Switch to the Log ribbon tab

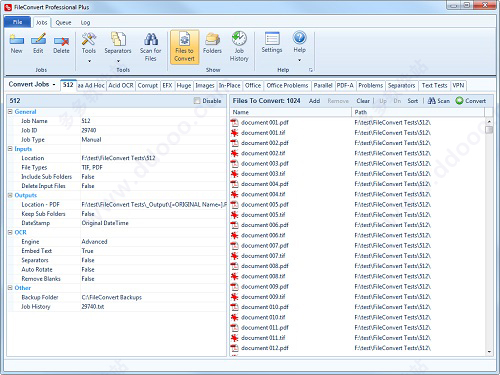tap(85, 22)
